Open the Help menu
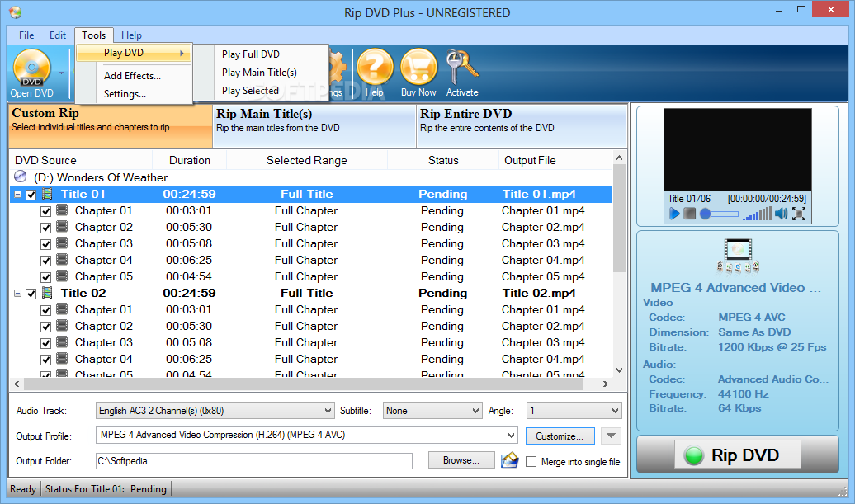 (131, 35)
